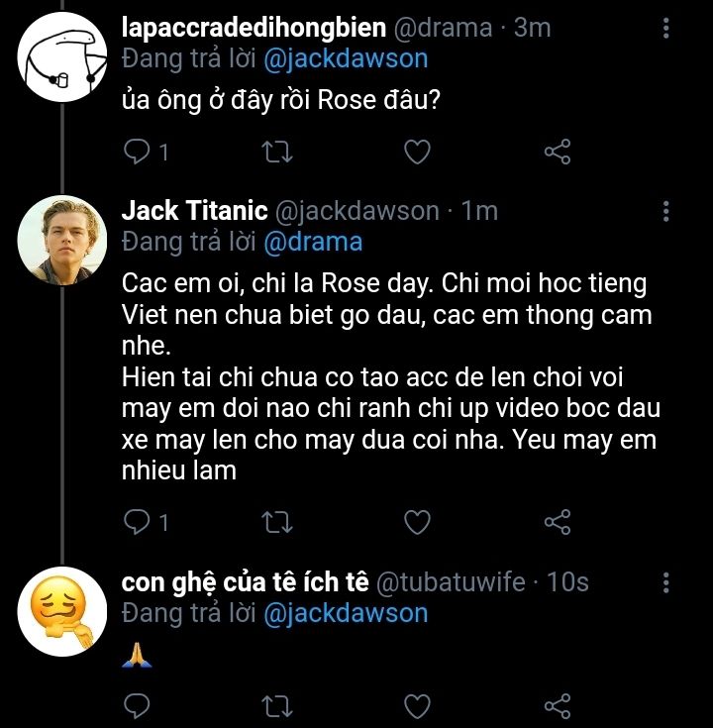The width and height of the screenshot is (713, 728).
Task: Open the smirking emoji avatar profile
Action: click(x=63, y=610)
